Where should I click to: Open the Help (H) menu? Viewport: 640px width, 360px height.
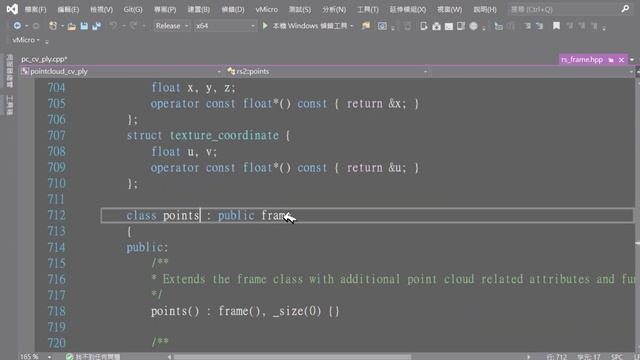coord(485,9)
